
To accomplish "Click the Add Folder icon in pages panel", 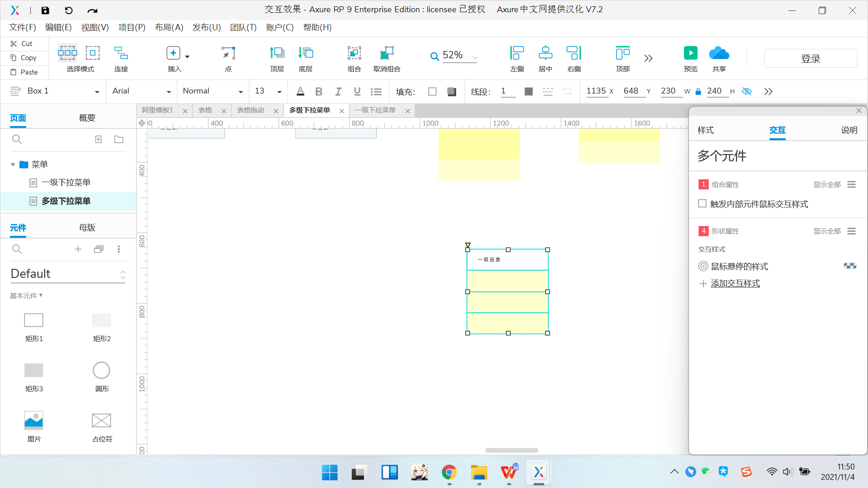I will click(x=119, y=139).
